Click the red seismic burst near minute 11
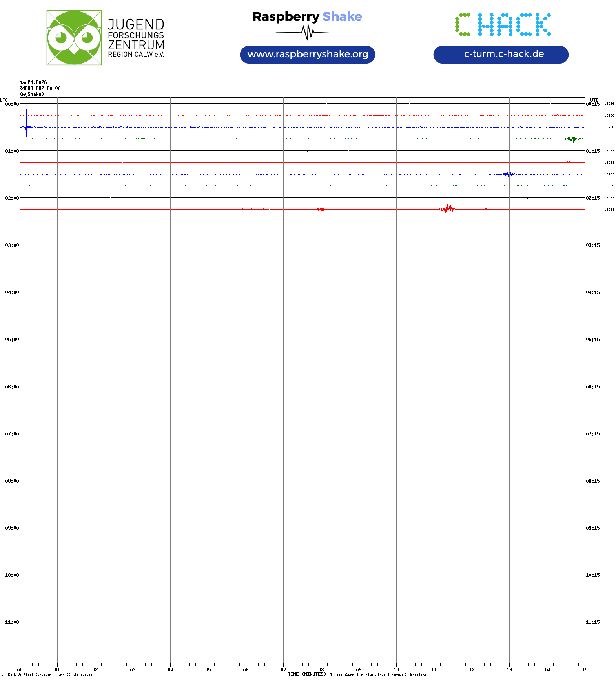616x680 pixels. point(448,208)
